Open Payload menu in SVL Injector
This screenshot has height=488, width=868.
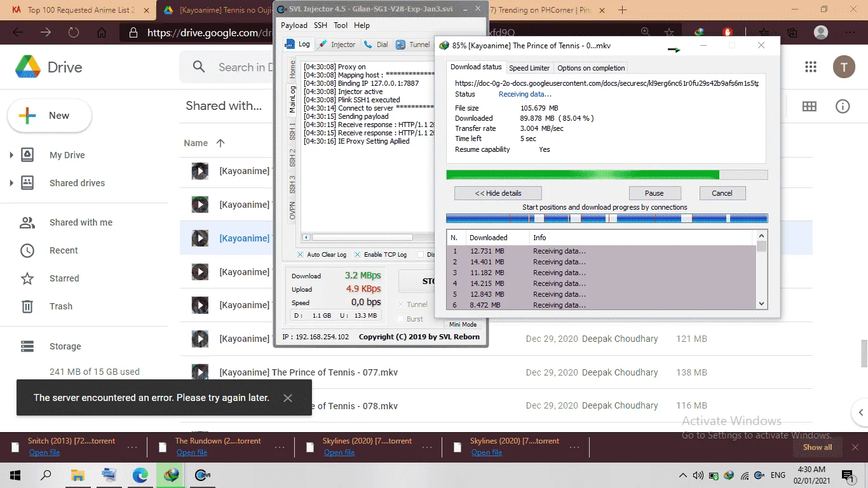(x=294, y=25)
